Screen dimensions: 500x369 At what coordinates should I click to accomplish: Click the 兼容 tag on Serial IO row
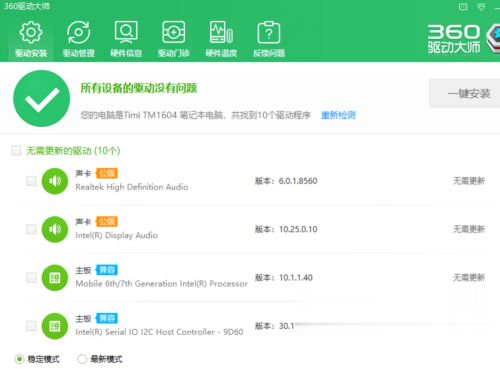(x=107, y=318)
